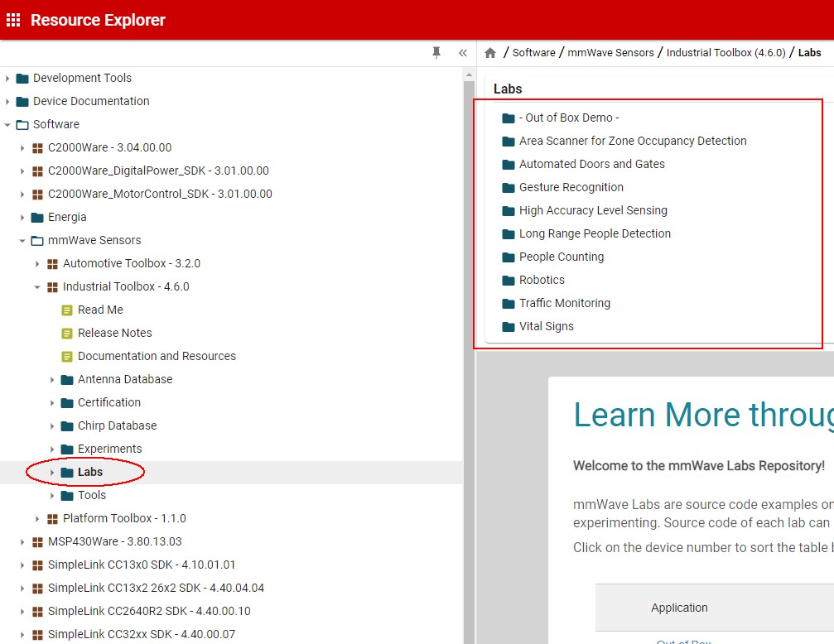
Task: Click the Traffic Monitoring folder icon
Action: (509, 304)
